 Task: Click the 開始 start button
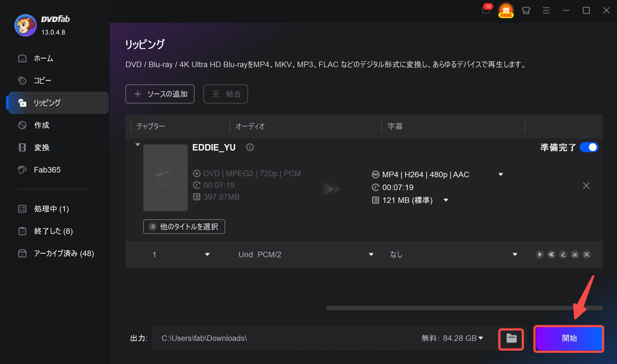pos(569,338)
